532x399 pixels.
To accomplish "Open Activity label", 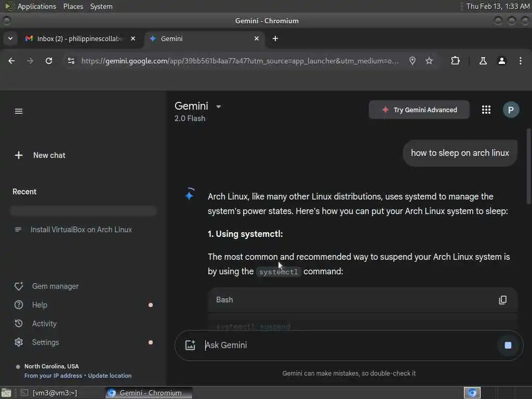I will (45, 323).
